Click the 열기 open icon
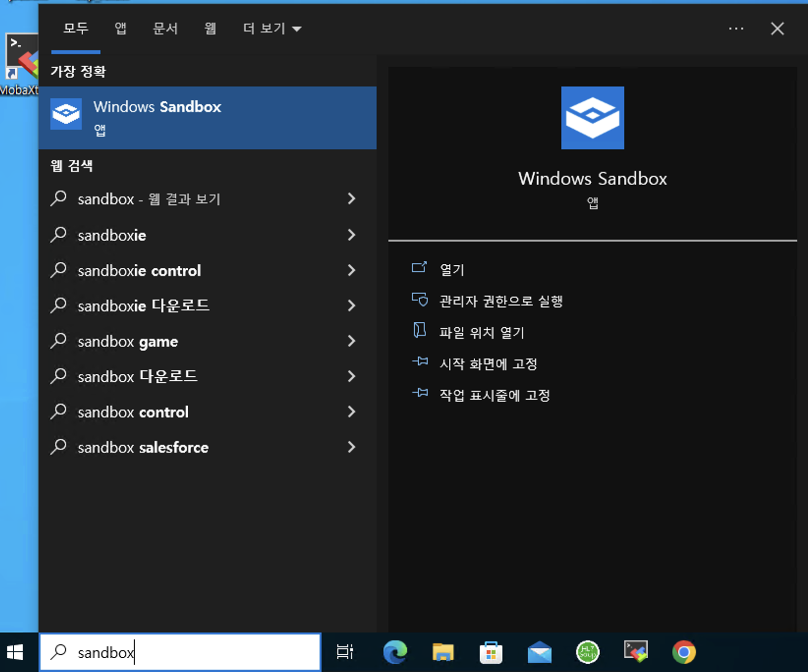This screenshot has height=672, width=808. pyautogui.click(x=419, y=267)
